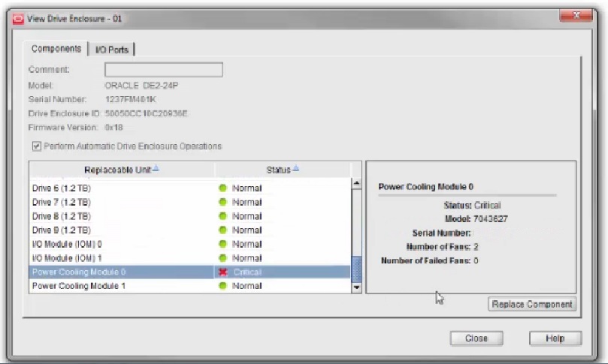Open Help for the drive enclosure dialog
608x364 pixels.
coord(555,338)
